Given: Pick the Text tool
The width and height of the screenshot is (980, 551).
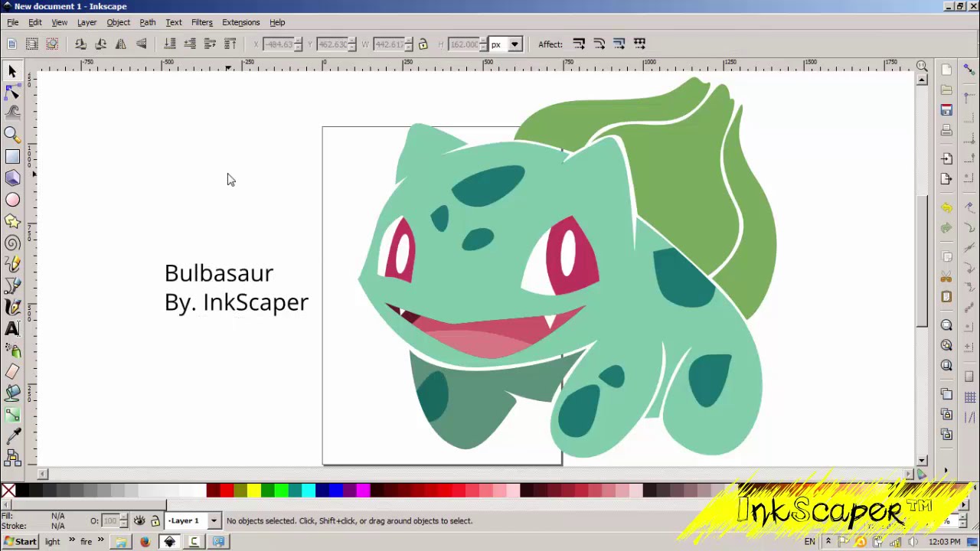Looking at the screenshot, I should [12, 328].
